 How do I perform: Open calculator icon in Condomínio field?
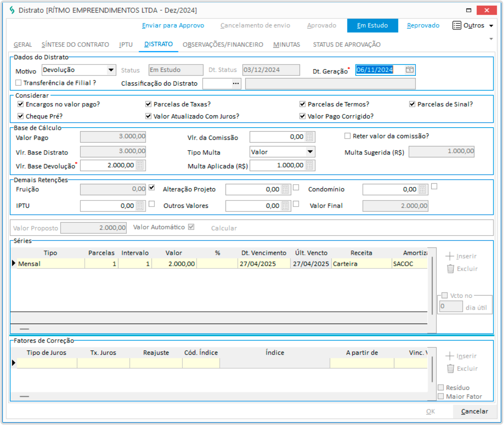pos(422,189)
